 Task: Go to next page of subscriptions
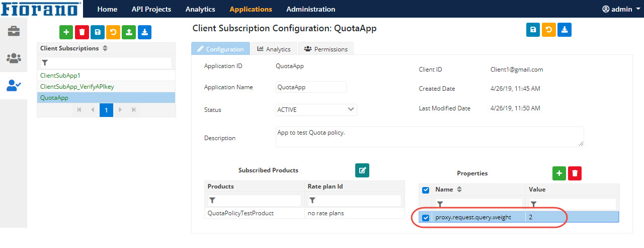(120, 109)
